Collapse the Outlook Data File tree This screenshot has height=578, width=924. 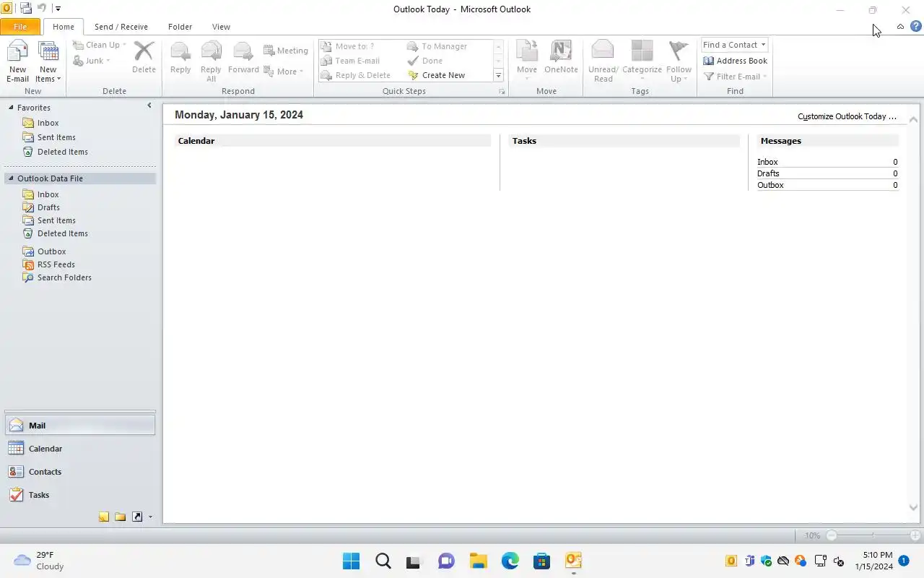[11, 178]
